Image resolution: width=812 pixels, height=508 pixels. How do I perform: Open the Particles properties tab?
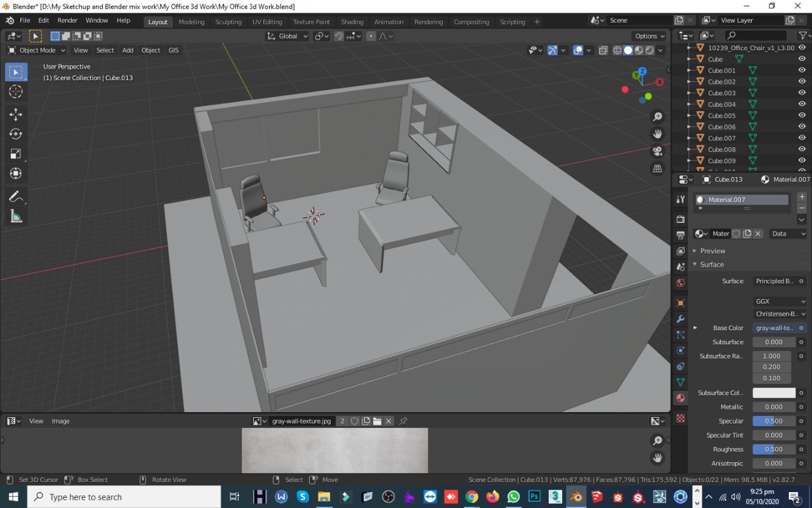(681, 335)
